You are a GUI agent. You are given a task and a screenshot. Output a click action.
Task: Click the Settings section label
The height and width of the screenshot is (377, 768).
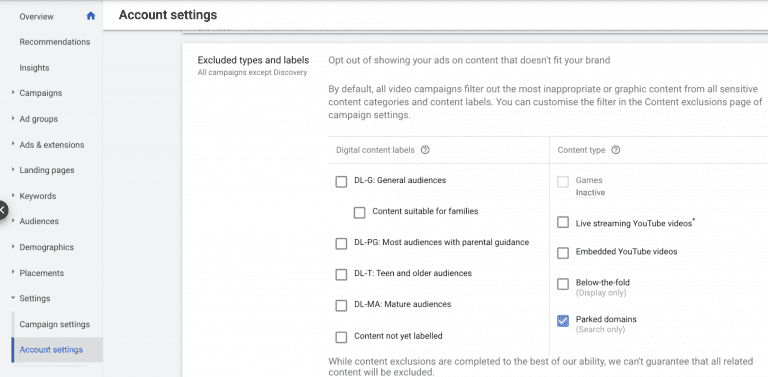point(35,298)
